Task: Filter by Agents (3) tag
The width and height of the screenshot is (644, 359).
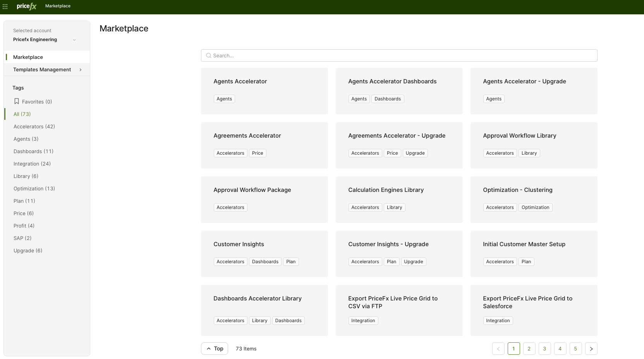Action: (26, 139)
